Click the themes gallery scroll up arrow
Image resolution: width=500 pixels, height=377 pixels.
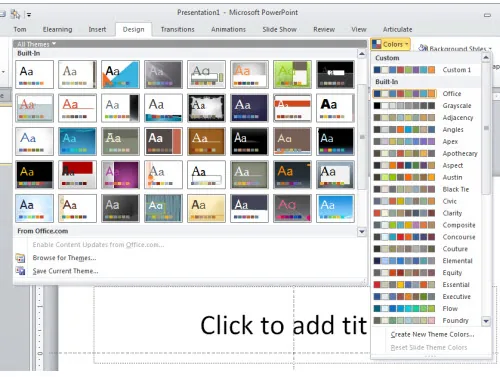(x=362, y=54)
